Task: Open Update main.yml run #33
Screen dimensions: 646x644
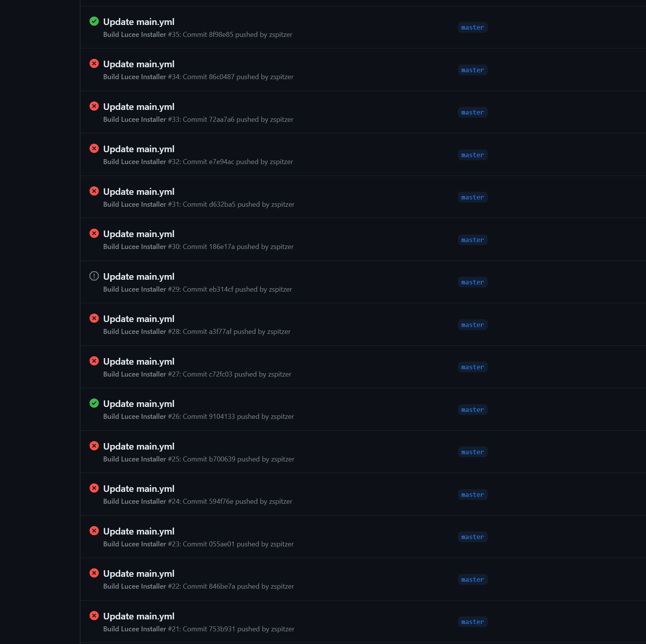Action: click(x=139, y=107)
